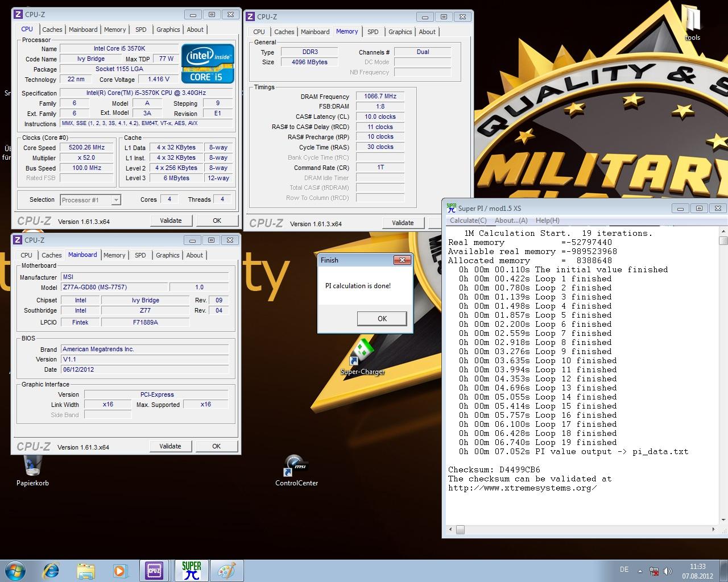The image size is (728, 582).
Task: Click Super PI vertical scrollbar thumb
Action: 723,241
